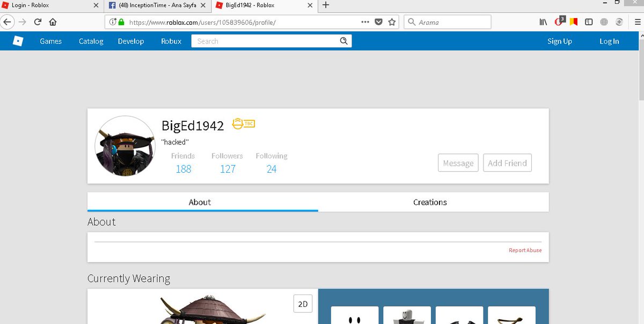Viewport: 644px width, 324px height.
Task: Click the red-yellow flag extension icon
Action: click(573, 22)
